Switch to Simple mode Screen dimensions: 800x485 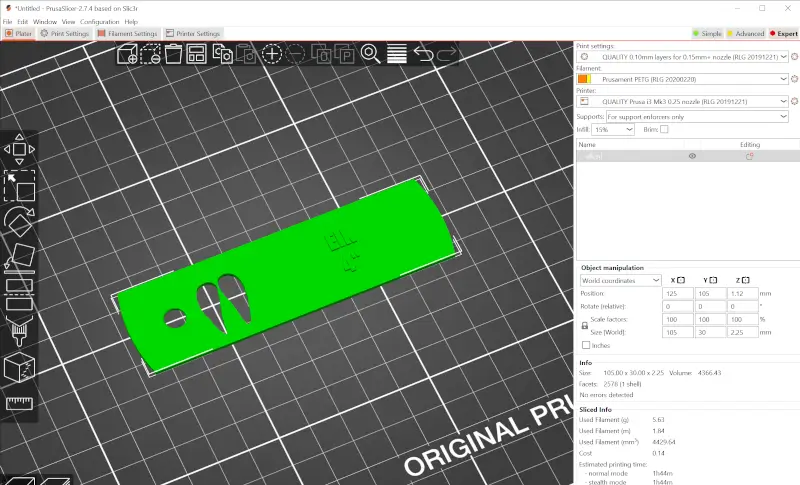[x=707, y=33]
